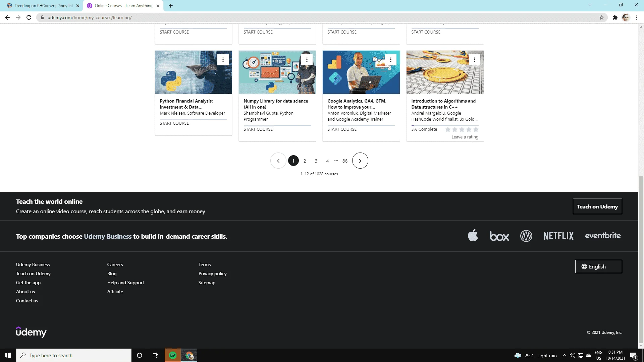Click the Udemy logo in footer
Image resolution: width=644 pixels, height=362 pixels.
pos(31,332)
